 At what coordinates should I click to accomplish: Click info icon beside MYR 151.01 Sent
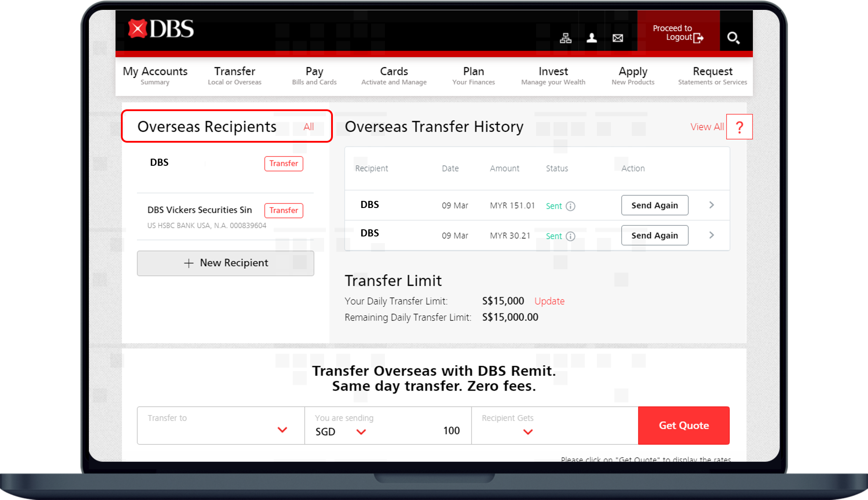(571, 206)
